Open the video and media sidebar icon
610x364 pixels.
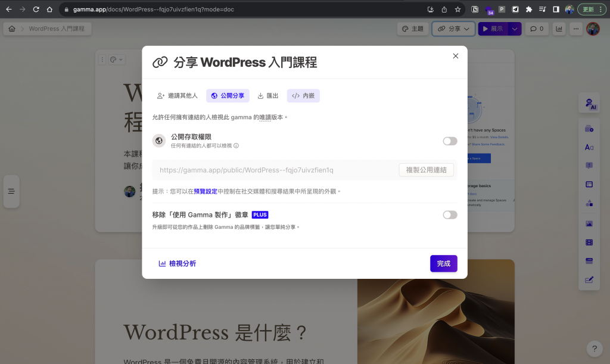pos(589,242)
